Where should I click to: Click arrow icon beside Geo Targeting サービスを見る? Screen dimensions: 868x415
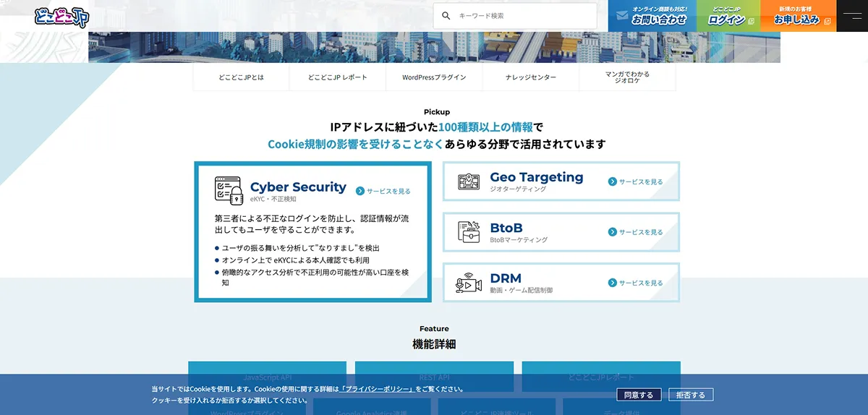tap(613, 182)
